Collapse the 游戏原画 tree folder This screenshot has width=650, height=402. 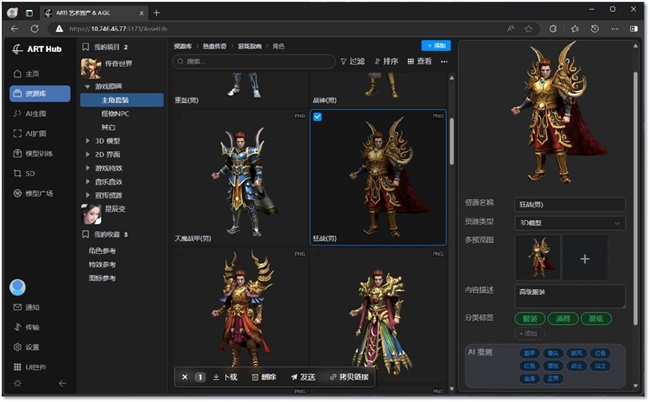88,87
